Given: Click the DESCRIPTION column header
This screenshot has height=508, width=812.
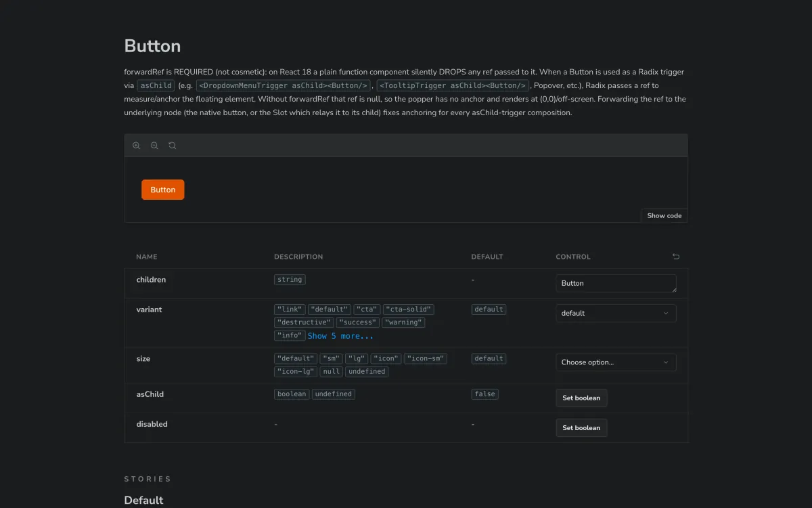Looking at the screenshot, I should tap(298, 257).
